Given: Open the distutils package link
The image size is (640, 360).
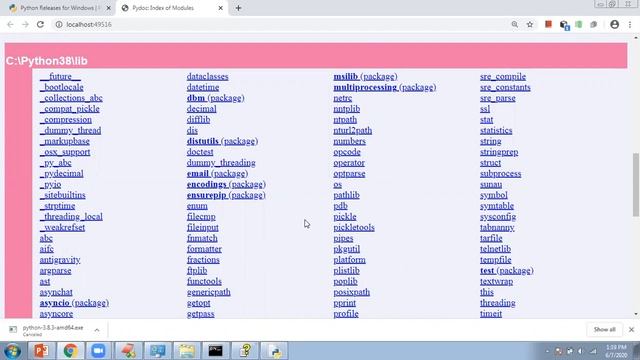Looking at the screenshot, I should 222,141.
